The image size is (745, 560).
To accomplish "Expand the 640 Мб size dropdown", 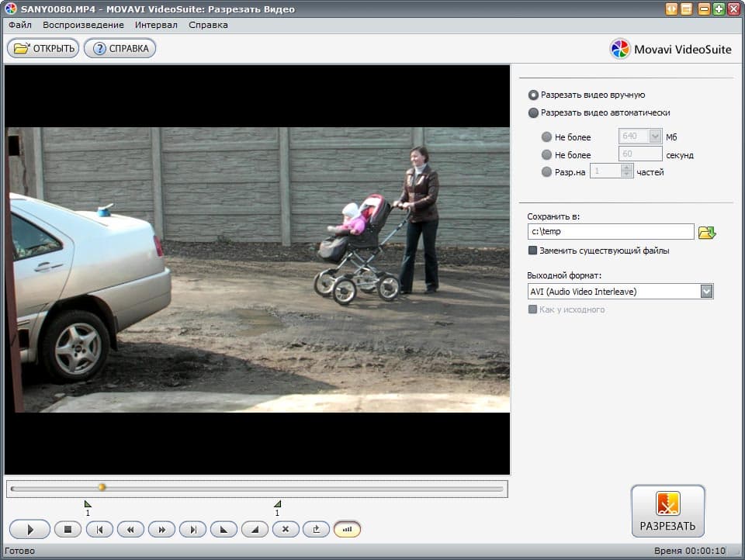I will point(654,137).
